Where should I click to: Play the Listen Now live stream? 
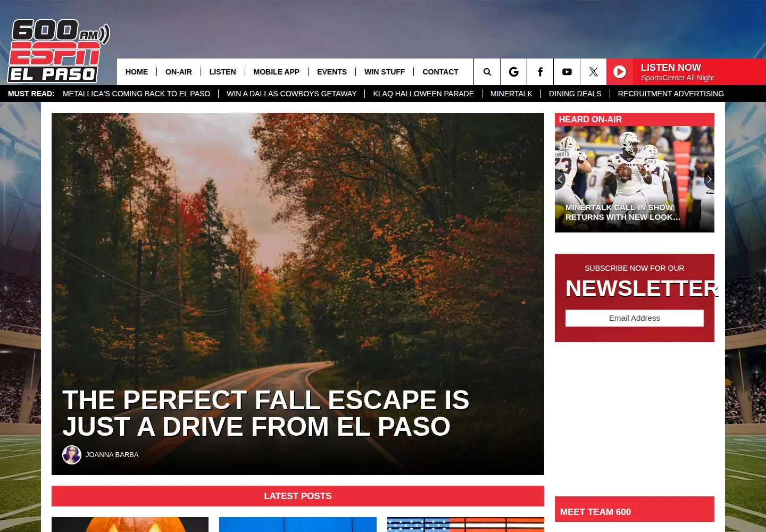[x=620, y=72]
